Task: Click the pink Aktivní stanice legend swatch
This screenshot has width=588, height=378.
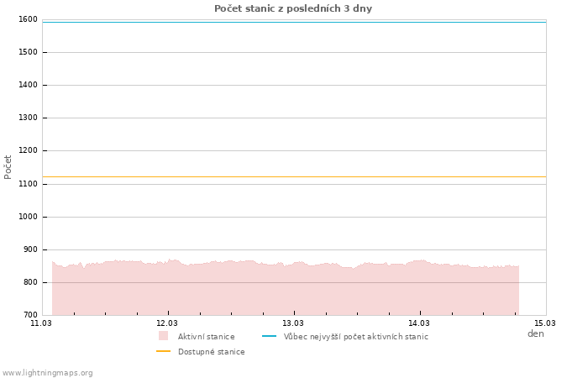Action: [x=163, y=336]
